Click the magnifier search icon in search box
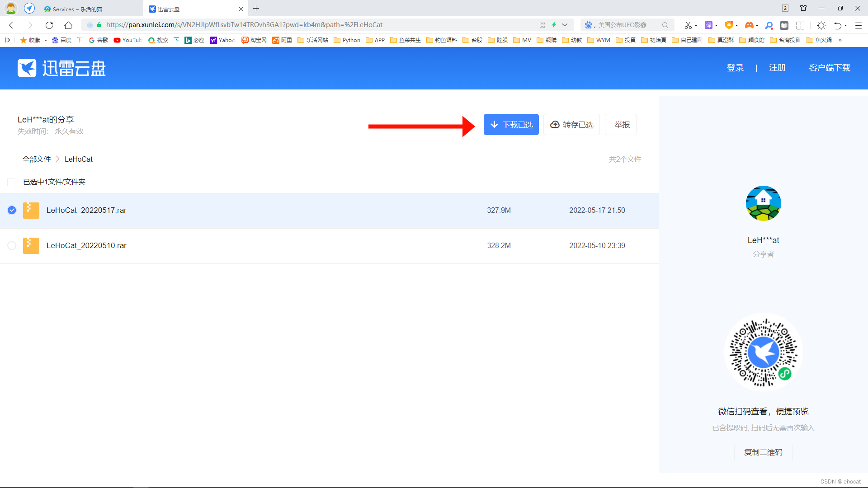 pos(665,25)
